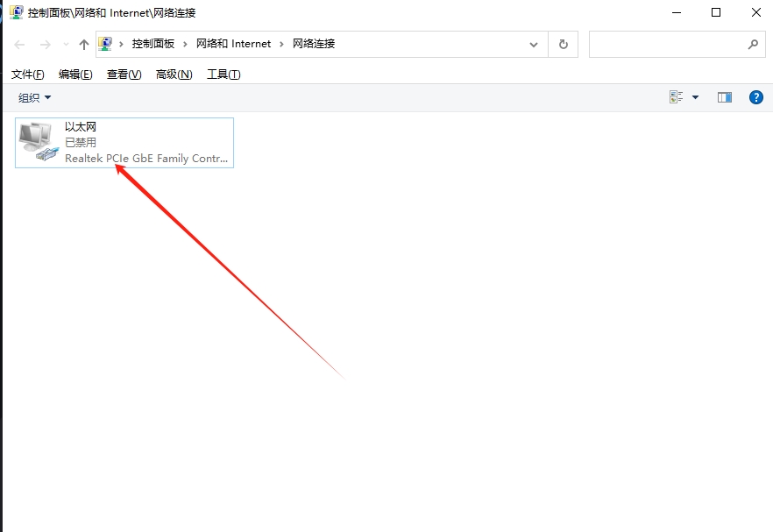Open the 组织 dropdown
Image resolution: width=773 pixels, height=532 pixels.
click(x=34, y=97)
